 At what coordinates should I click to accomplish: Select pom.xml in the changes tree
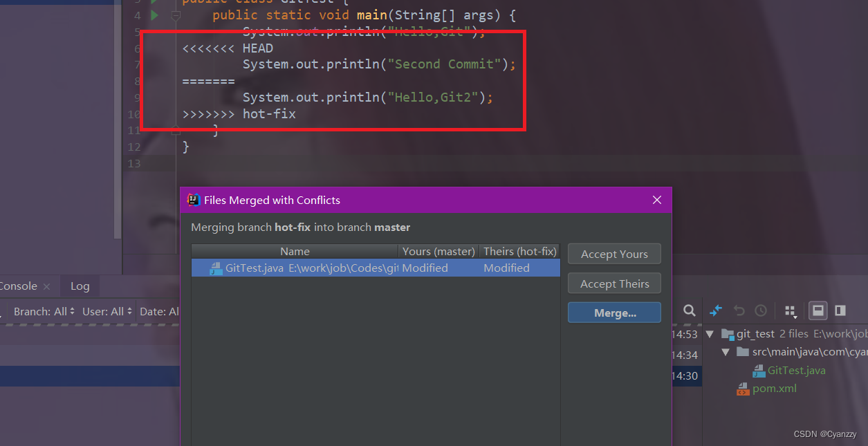click(775, 388)
